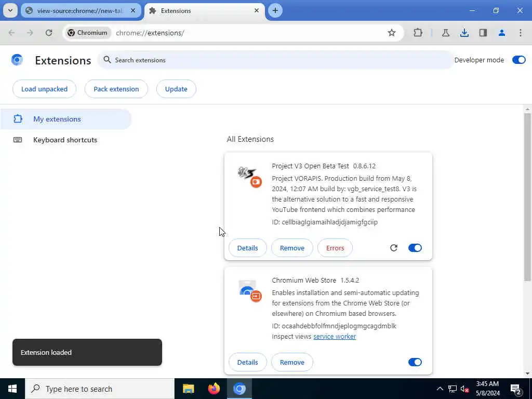Screen dimensions: 532x399
Task: Open a new tab with plus button
Action: pos(275,10)
